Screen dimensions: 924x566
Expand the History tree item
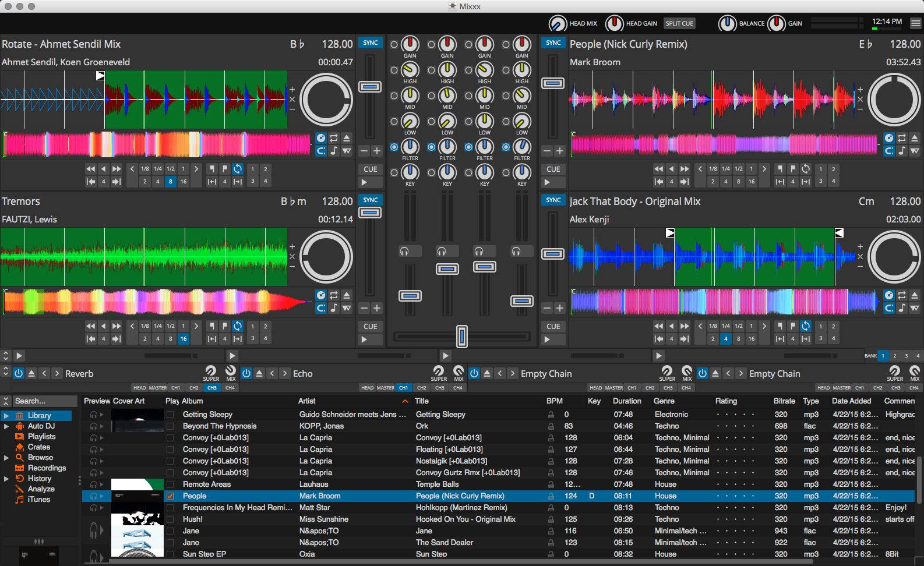click(6, 479)
